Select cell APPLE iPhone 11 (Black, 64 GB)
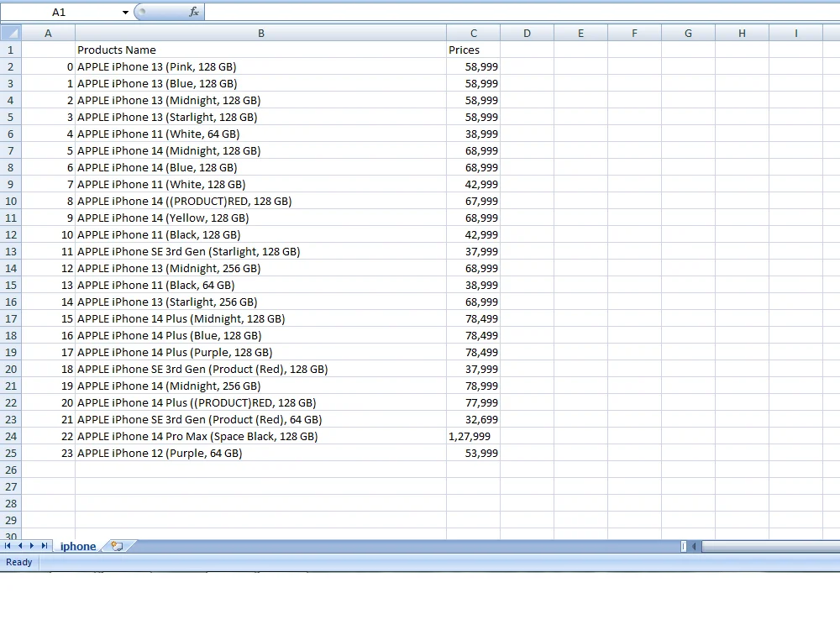 pos(261,285)
